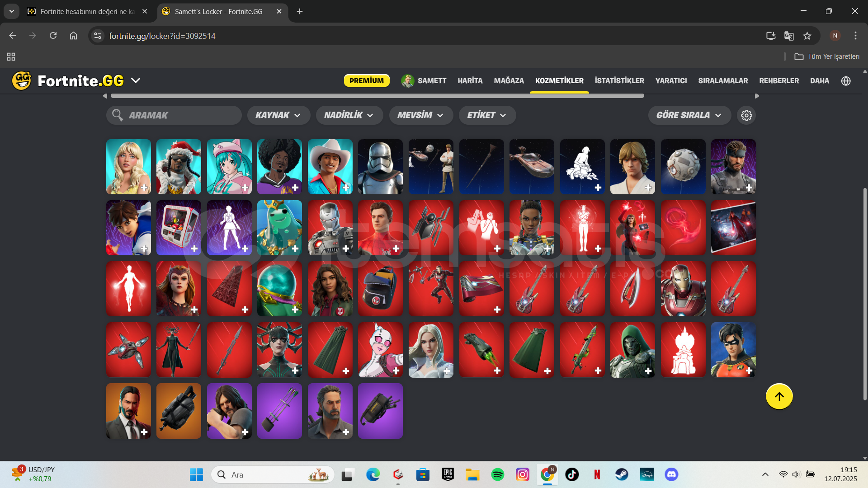
Task: View site information icon in address bar
Action: [x=98, y=36]
